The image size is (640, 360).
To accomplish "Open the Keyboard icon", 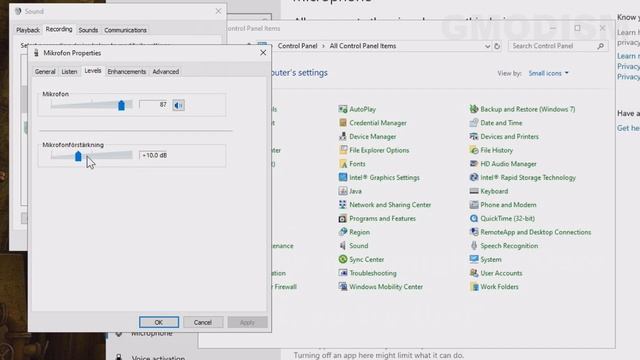I will pyautogui.click(x=474, y=191).
